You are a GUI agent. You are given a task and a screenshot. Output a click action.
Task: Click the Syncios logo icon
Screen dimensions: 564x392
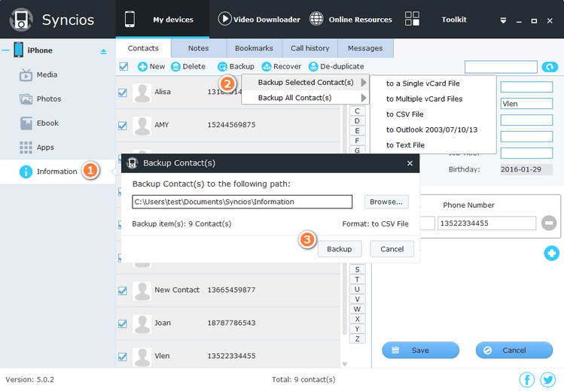coord(21,20)
